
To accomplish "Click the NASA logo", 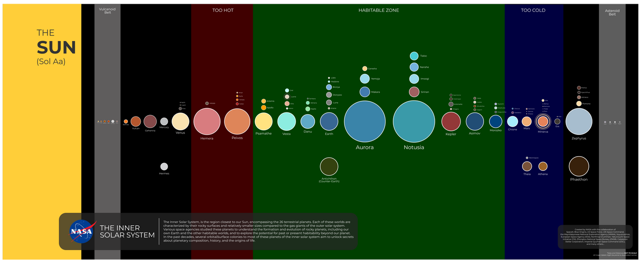I will click(82, 232).
